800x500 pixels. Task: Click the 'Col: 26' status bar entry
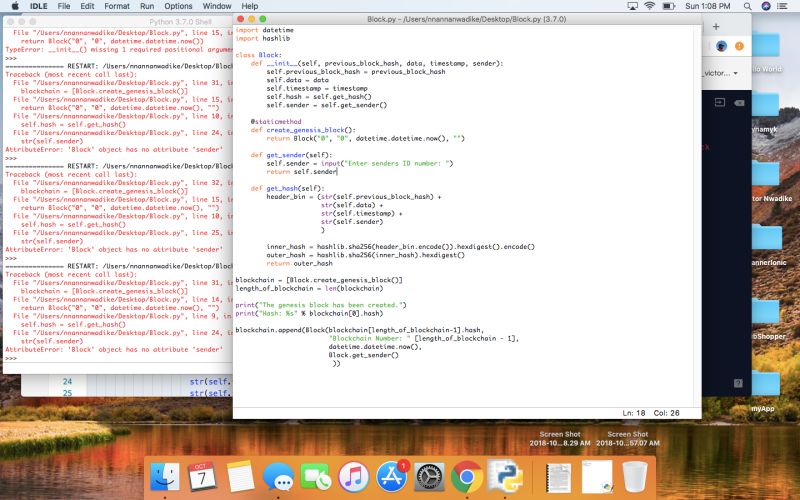tap(666, 413)
